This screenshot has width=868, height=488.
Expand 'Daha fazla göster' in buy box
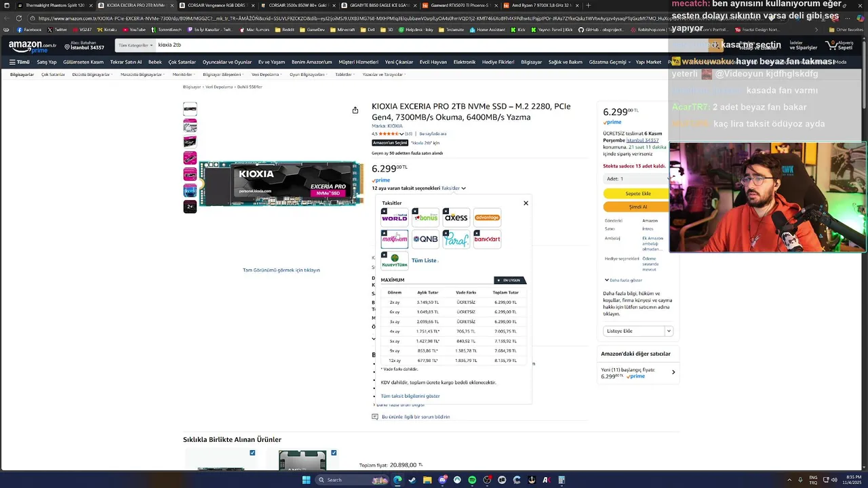click(623, 280)
